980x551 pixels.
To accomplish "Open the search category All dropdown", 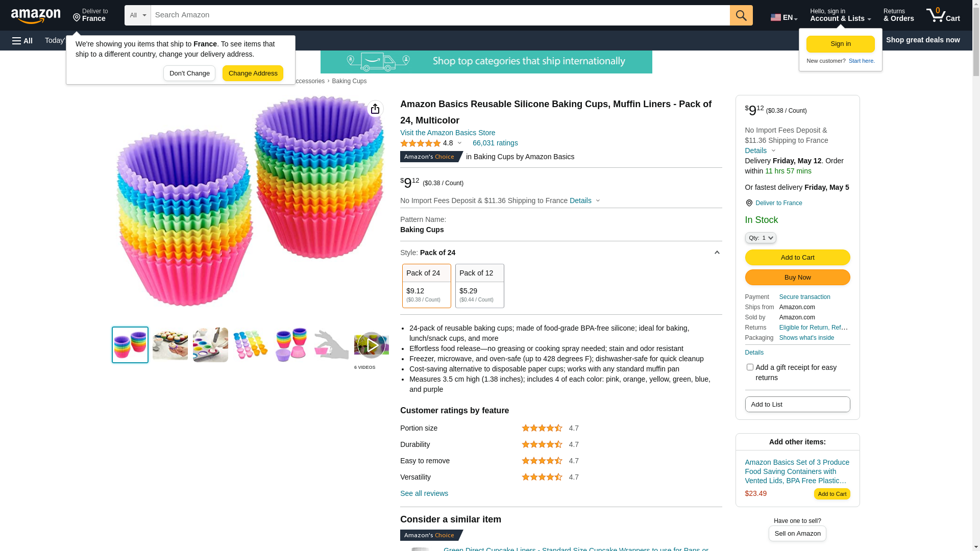I will [138, 15].
